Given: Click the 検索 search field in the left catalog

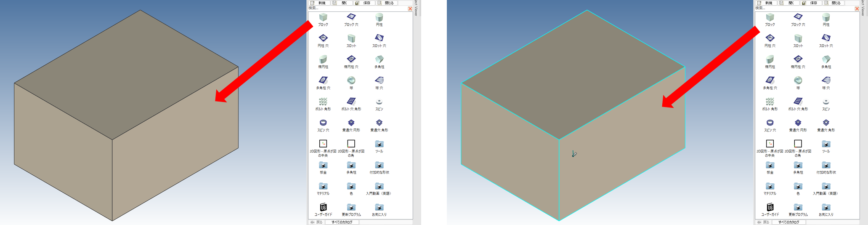Looking at the screenshot, I should click(x=357, y=8).
